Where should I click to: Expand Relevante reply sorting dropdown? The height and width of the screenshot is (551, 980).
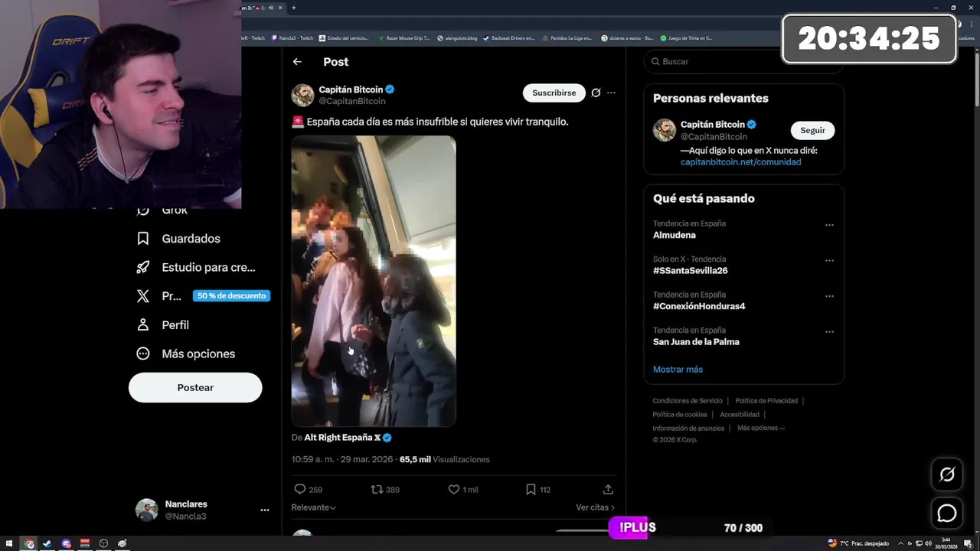pos(313,507)
